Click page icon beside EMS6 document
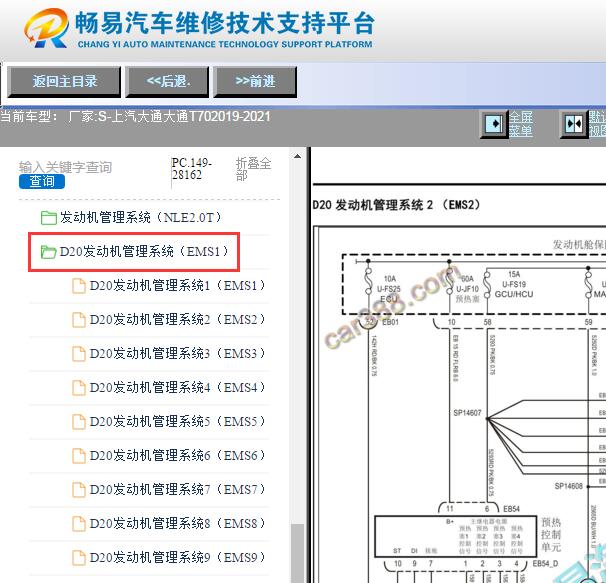Screen dimensions: 606x583 click(79, 456)
